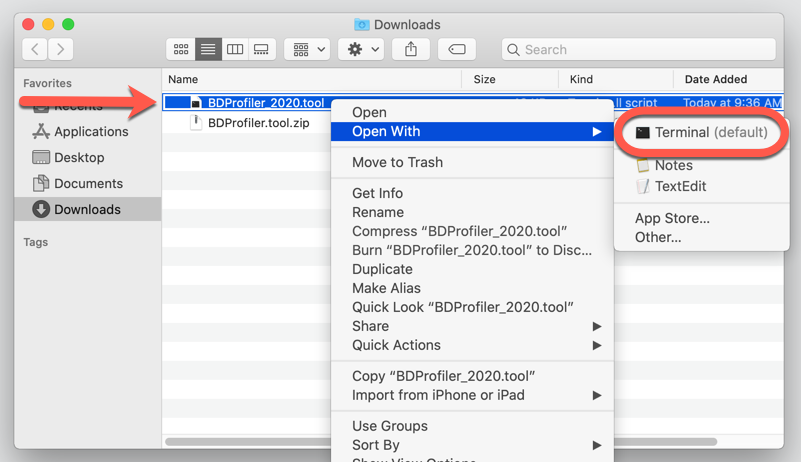Switch to gallery view
The width and height of the screenshot is (801, 462).
pyautogui.click(x=262, y=50)
